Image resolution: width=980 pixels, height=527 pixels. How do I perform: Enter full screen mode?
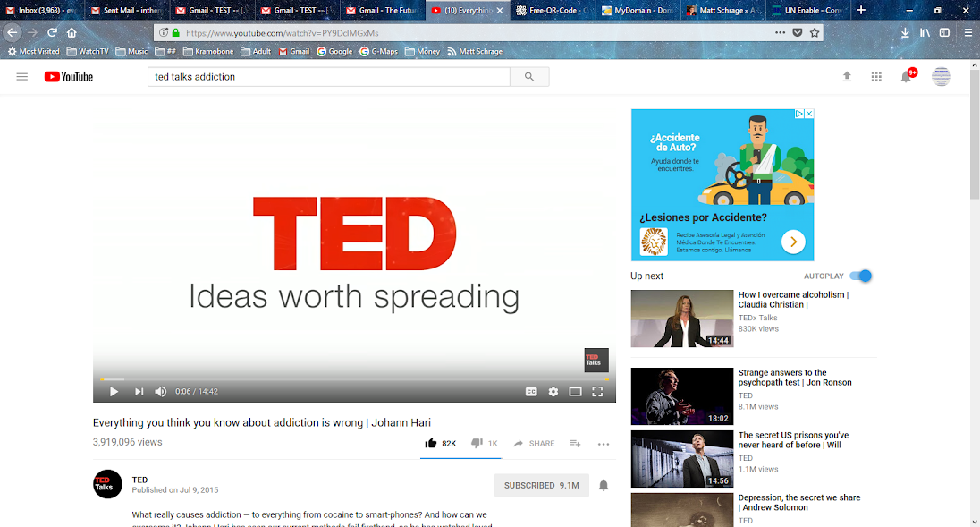pyautogui.click(x=597, y=391)
